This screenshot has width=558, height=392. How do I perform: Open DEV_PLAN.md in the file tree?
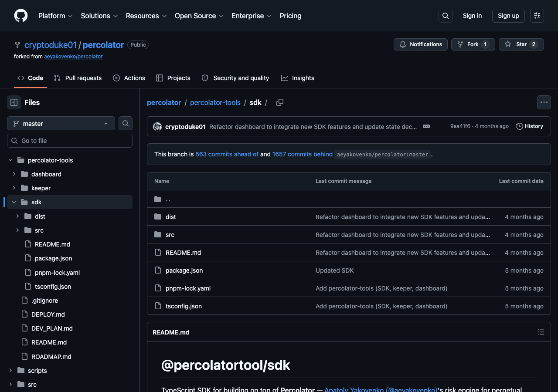[52, 328]
